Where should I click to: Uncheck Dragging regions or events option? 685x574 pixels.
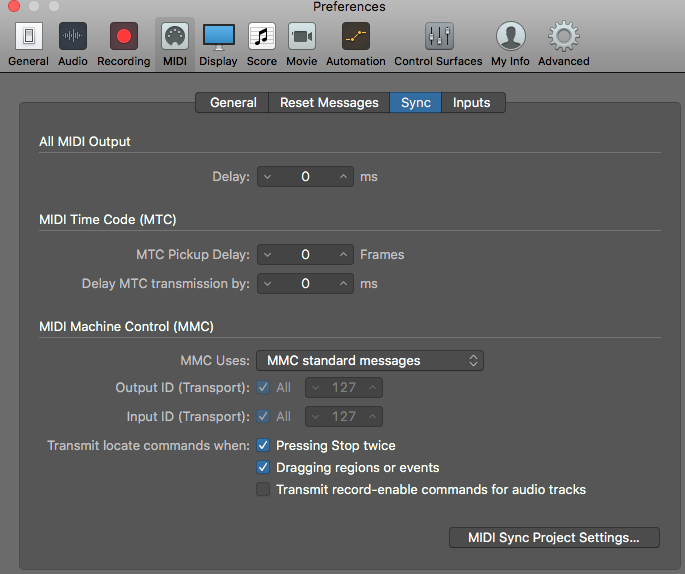coord(263,467)
